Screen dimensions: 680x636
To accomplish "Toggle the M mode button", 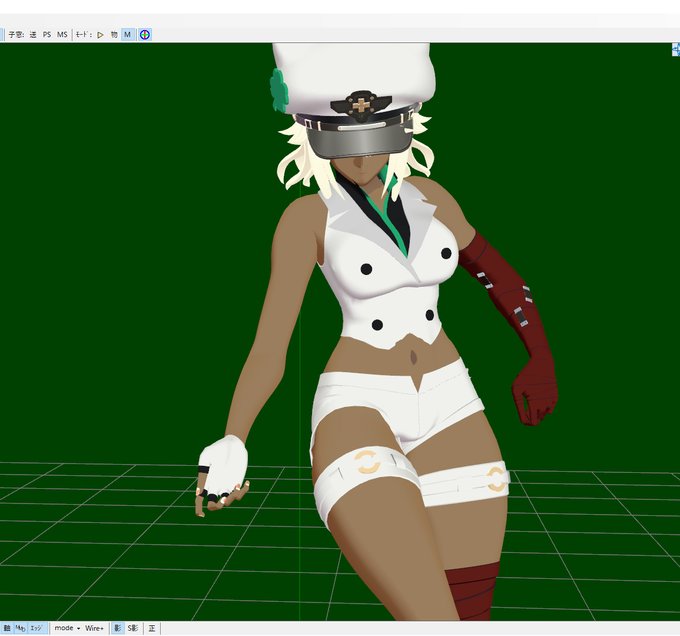I will 128,35.
